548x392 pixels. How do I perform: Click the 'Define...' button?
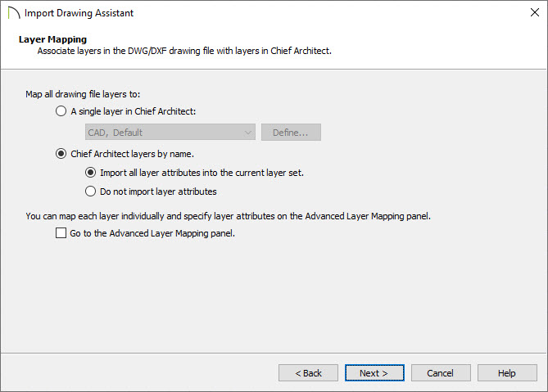[x=291, y=133]
